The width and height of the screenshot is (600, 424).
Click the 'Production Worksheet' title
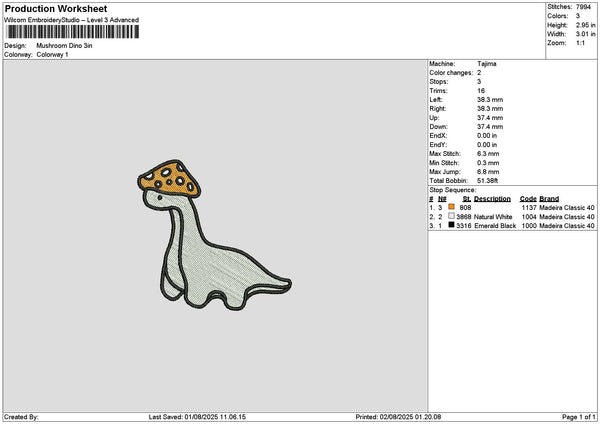(x=56, y=8)
